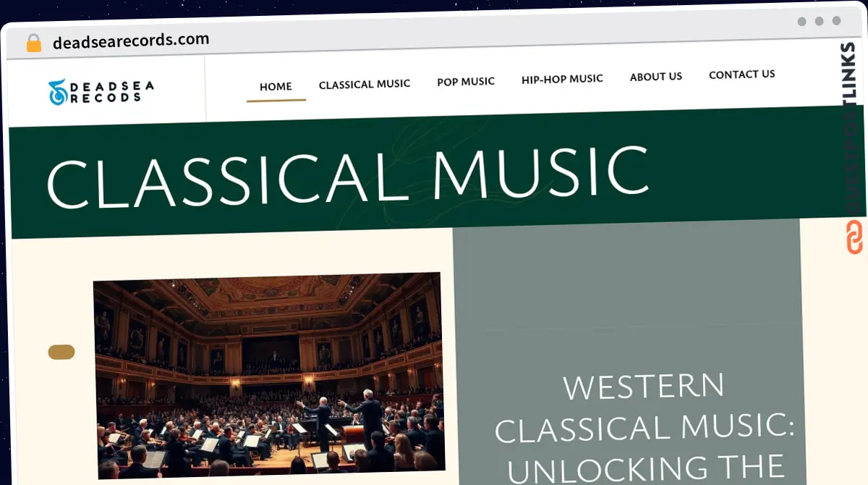Open the Classical Music menu item
The width and height of the screenshot is (868, 485).
point(365,84)
